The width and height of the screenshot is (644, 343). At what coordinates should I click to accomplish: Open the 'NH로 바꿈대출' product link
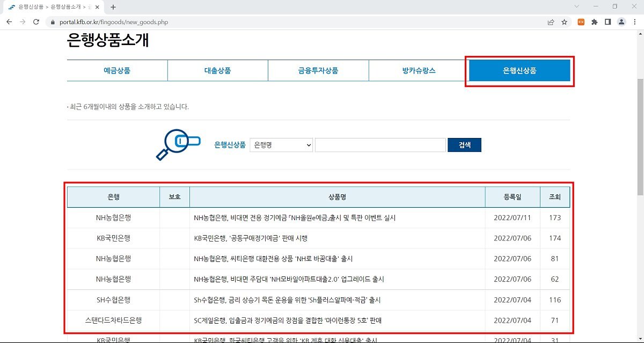[x=273, y=259]
